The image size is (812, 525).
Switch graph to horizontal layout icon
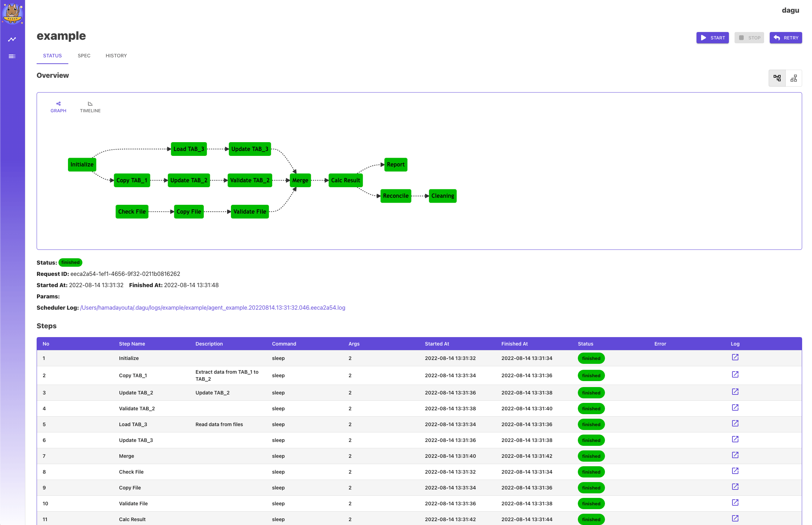coord(777,78)
